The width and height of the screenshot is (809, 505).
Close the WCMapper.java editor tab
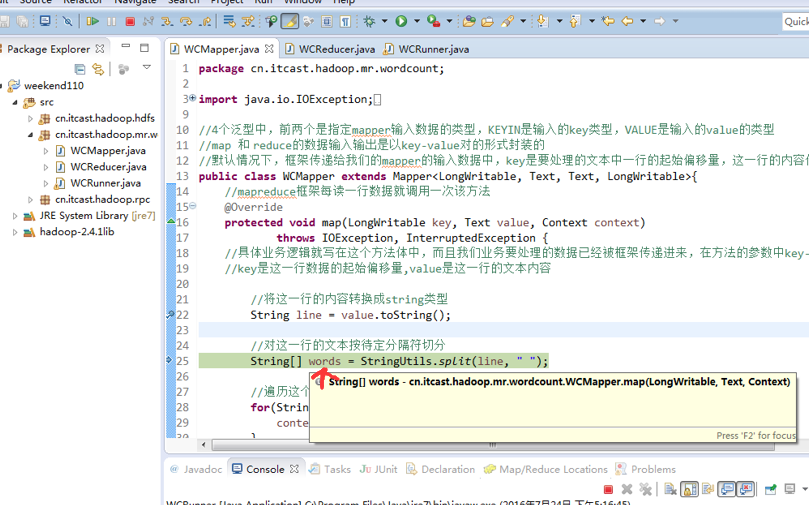269,48
